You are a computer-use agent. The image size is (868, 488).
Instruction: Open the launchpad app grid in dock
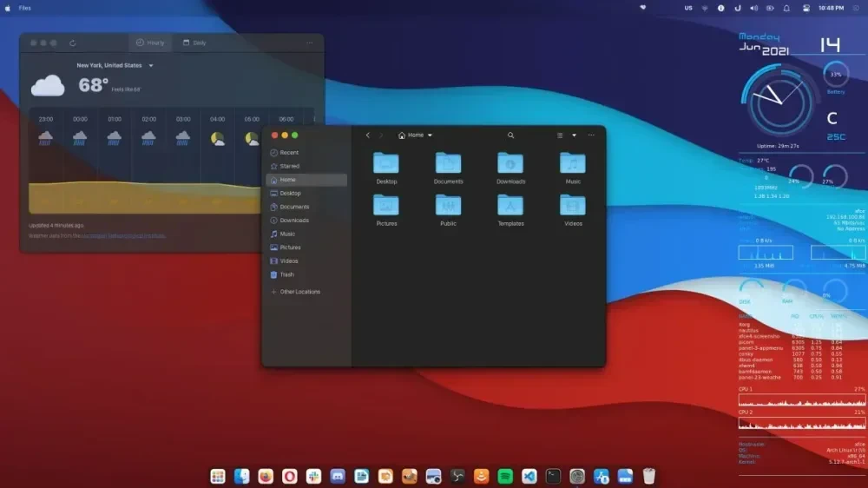[218, 477]
